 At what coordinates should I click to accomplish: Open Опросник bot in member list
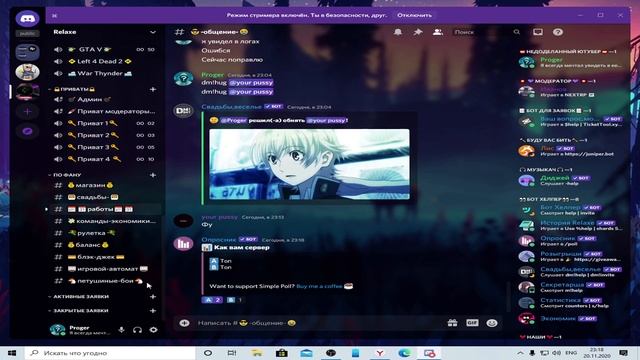(571, 241)
